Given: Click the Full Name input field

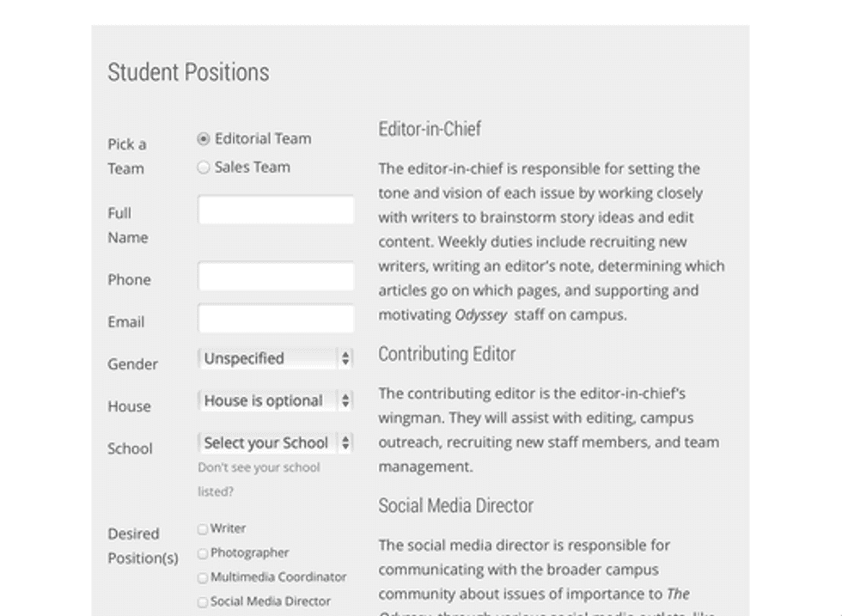Looking at the screenshot, I should click(x=276, y=210).
